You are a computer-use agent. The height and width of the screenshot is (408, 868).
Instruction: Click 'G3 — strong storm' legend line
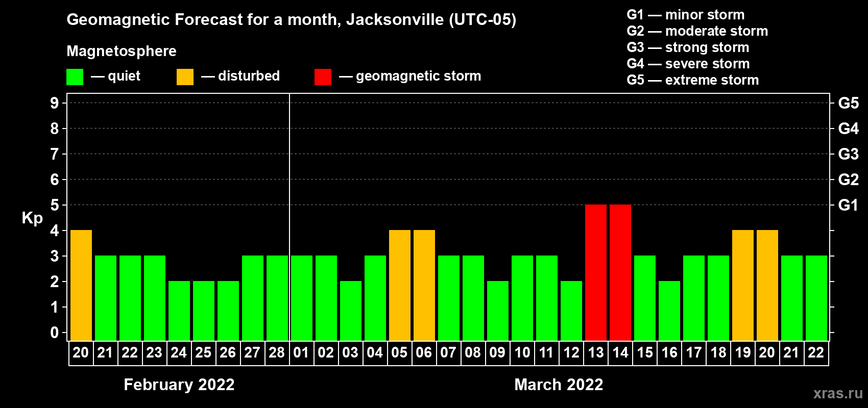[688, 47]
